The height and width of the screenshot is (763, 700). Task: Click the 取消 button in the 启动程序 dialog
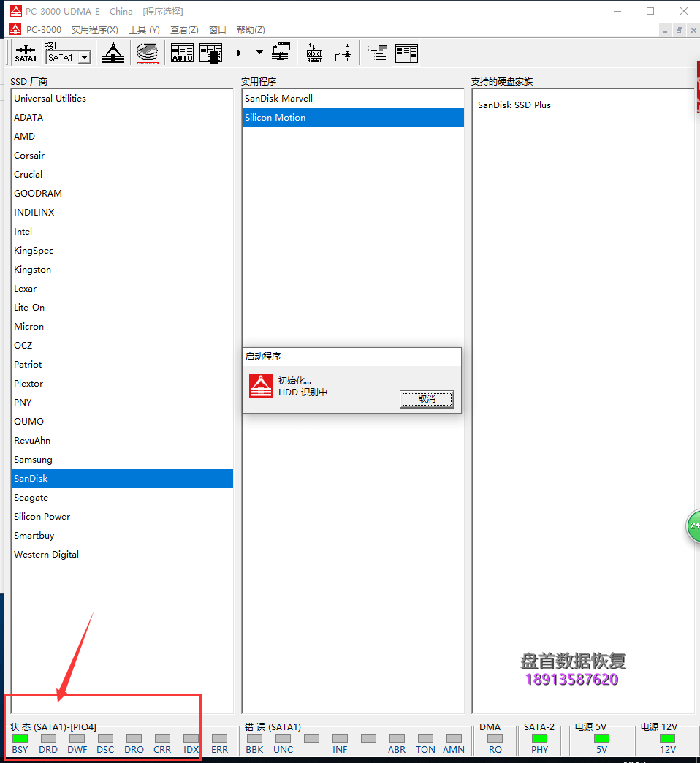[427, 399]
